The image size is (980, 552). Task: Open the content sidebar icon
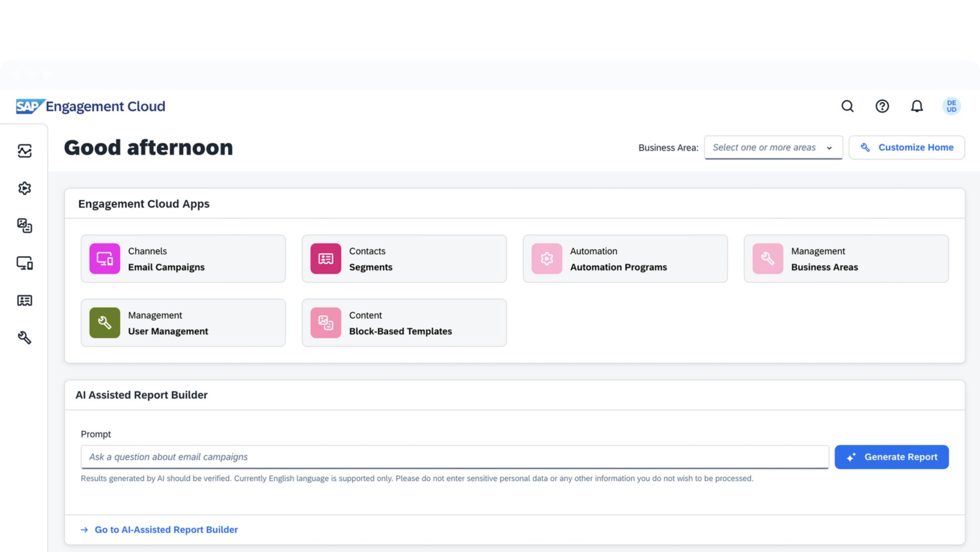point(24,225)
